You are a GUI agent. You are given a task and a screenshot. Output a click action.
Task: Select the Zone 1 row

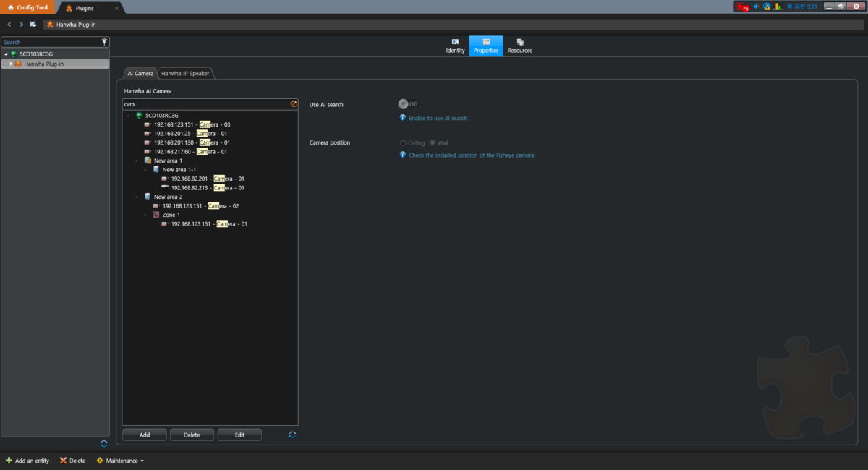171,215
